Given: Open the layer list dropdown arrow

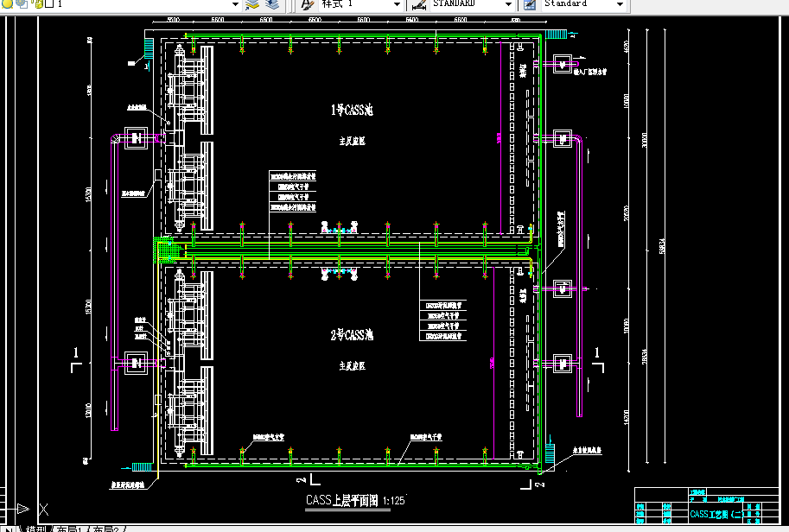Looking at the screenshot, I should point(235,4).
